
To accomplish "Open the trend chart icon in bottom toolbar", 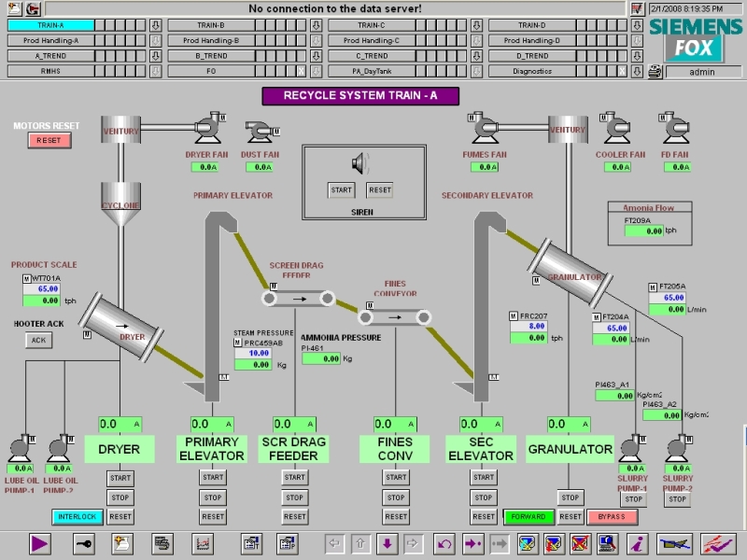I will tap(203, 543).
